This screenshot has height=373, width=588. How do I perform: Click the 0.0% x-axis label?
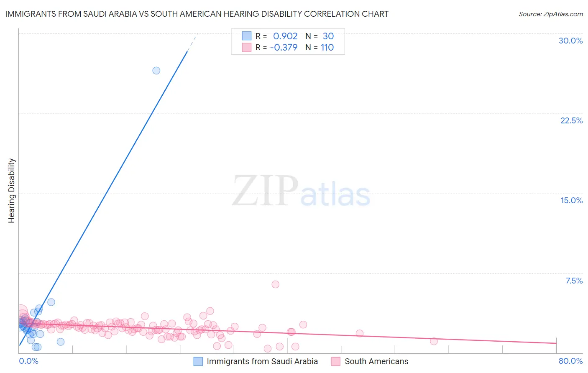click(x=28, y=361)
